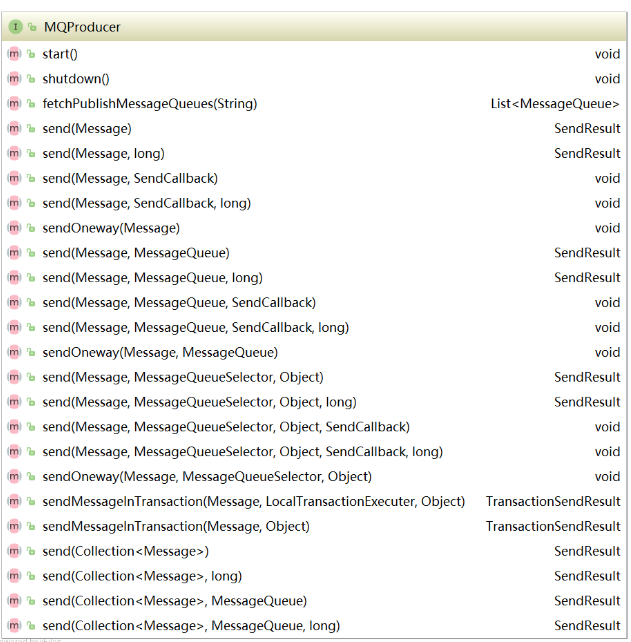Select fetchPublishMessageQueues(String) method
This screenshot has height=642, width=631.
point(150,104)
